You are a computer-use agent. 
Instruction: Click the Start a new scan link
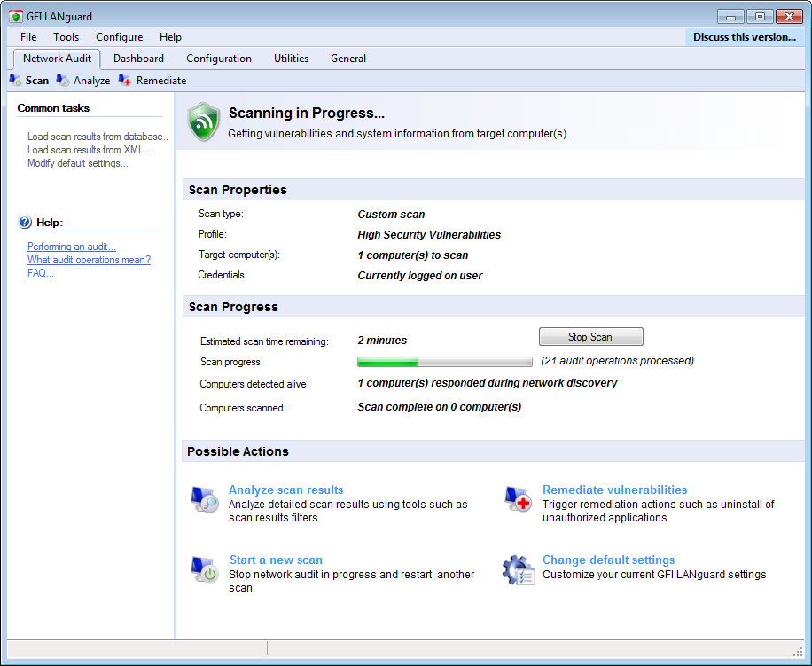tap(276, 560)
